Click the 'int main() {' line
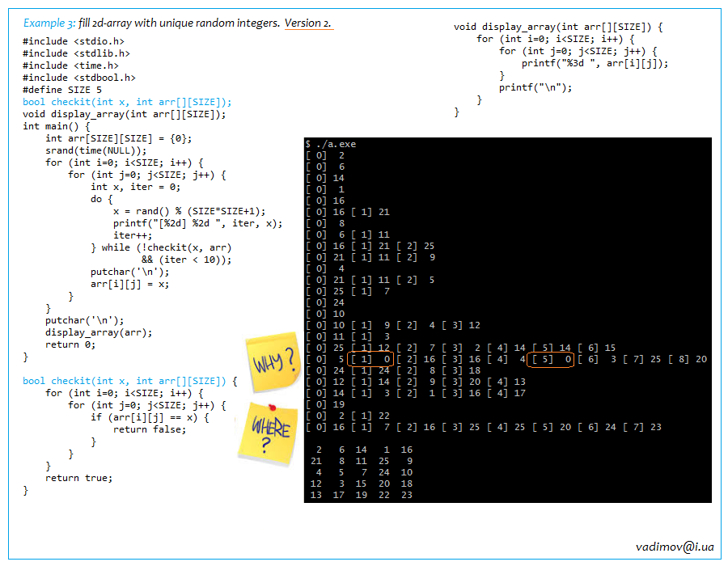 (x=56, y=126)
